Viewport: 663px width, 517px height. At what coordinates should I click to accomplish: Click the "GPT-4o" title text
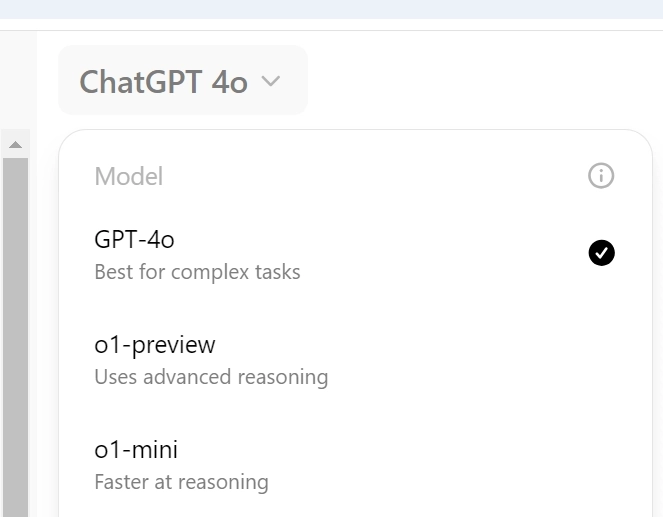(x=135, y=240)
